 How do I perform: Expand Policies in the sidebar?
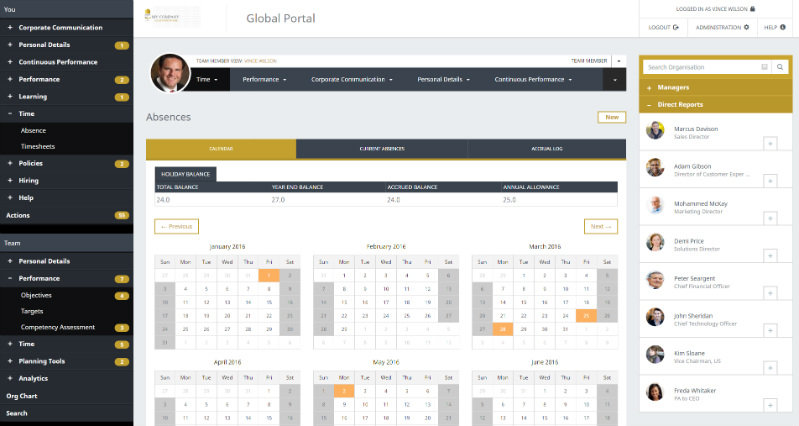pyautogui.click(x=66, y=164)
